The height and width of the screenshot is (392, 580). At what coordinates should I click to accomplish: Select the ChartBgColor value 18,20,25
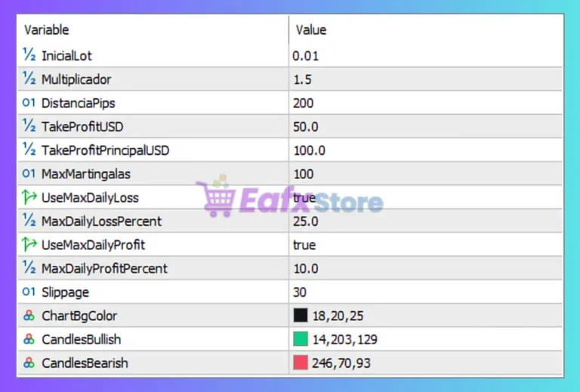[338, 316]
